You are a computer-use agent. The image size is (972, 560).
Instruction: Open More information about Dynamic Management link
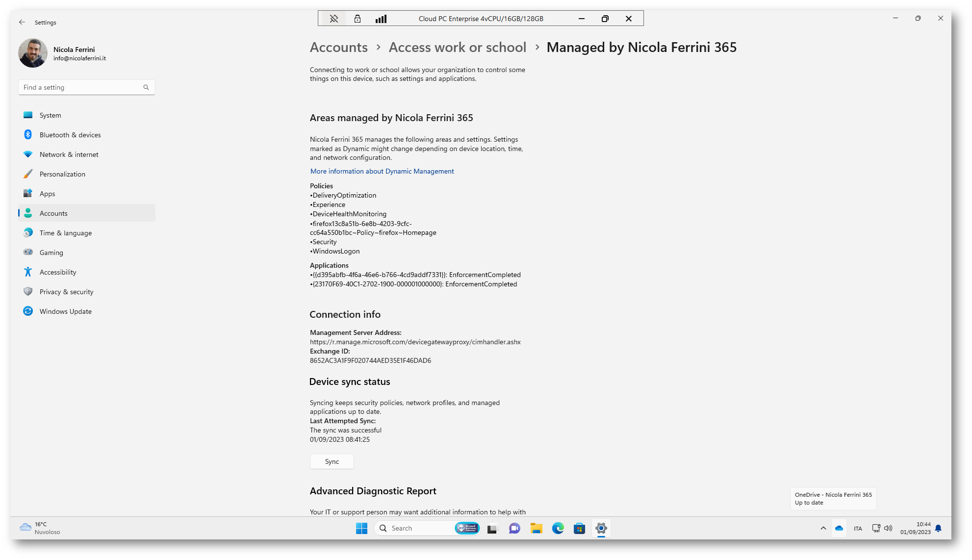tap(382, 171)
